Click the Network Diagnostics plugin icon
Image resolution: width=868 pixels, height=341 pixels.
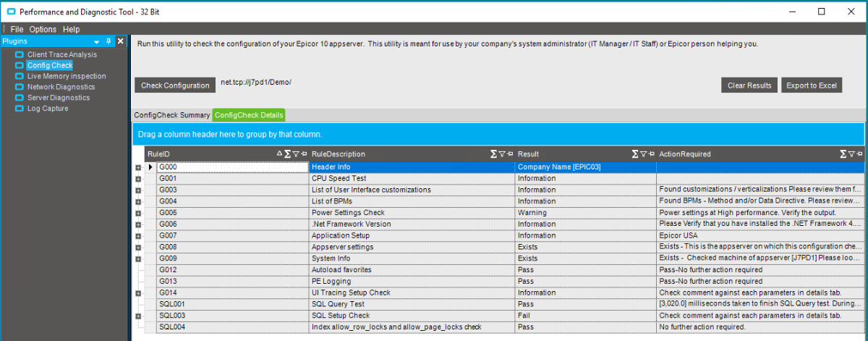[20, 87]
